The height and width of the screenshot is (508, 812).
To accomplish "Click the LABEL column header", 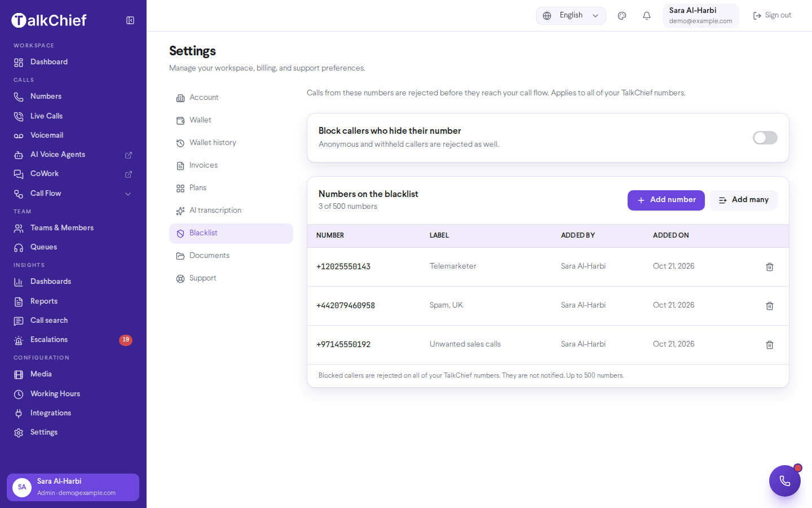I will click(x=439, y=235).
